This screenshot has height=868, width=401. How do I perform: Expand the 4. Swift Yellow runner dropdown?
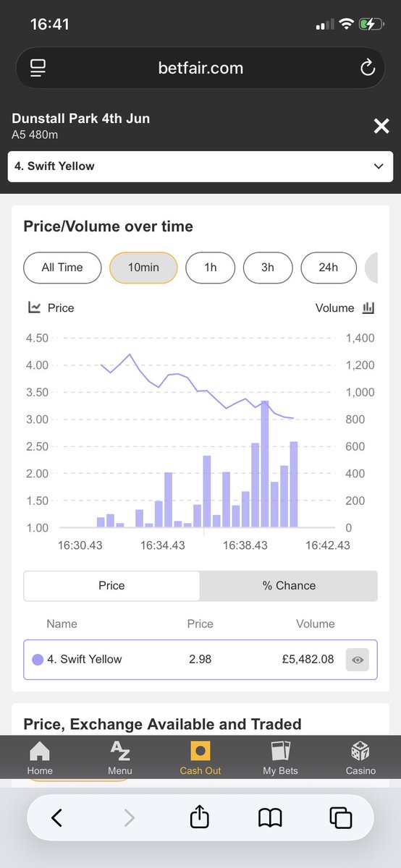[200, 166]
